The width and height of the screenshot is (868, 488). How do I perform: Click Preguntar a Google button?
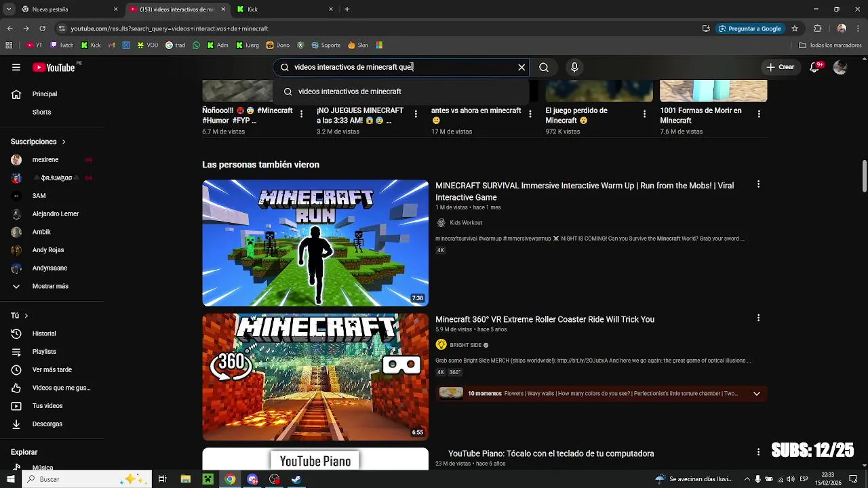(x=749, y=28)
